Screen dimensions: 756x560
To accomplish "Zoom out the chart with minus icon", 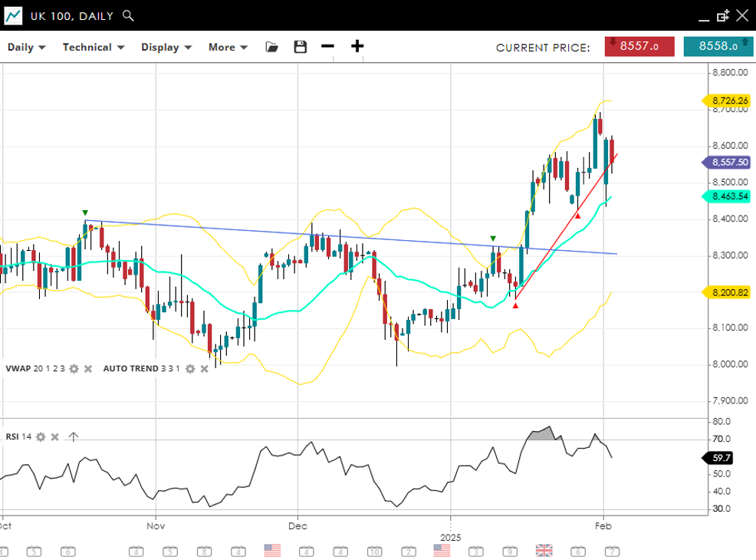I will click(327, 46).
